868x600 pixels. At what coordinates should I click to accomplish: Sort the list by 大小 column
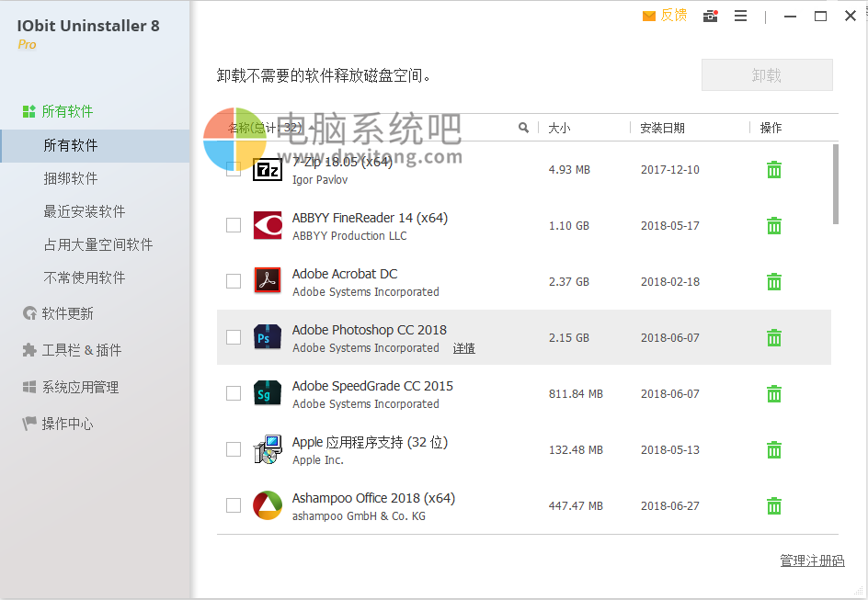(559, 128)
